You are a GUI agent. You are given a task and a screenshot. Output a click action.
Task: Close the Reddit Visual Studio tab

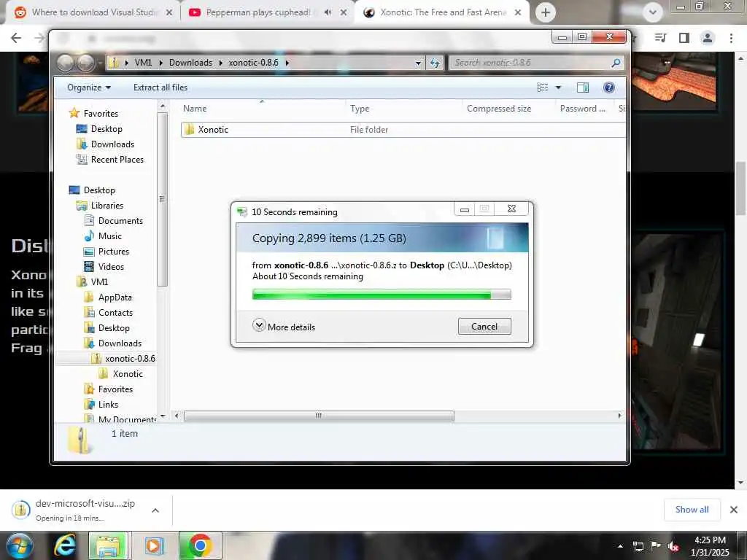click(169, 12)
